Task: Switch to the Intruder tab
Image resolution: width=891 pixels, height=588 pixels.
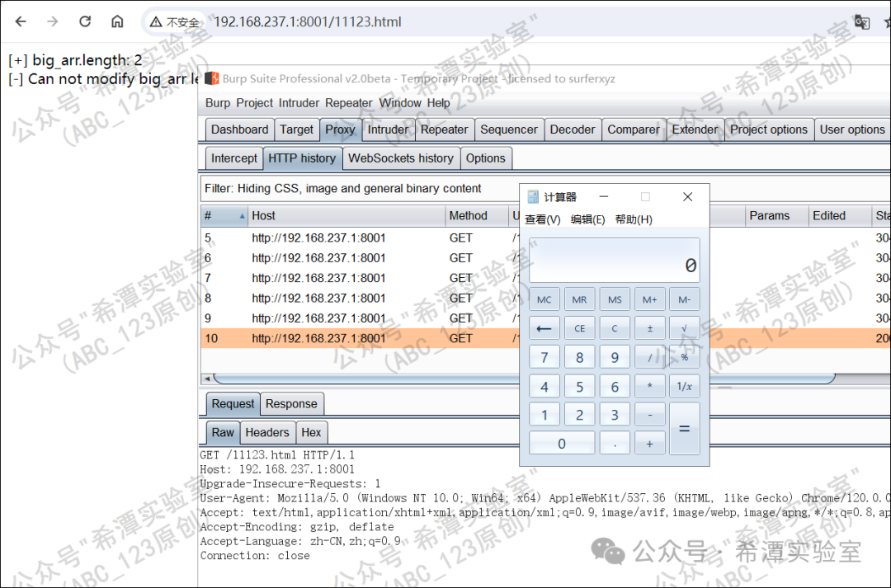Action: pyautogui.click(x=388, y=129)
